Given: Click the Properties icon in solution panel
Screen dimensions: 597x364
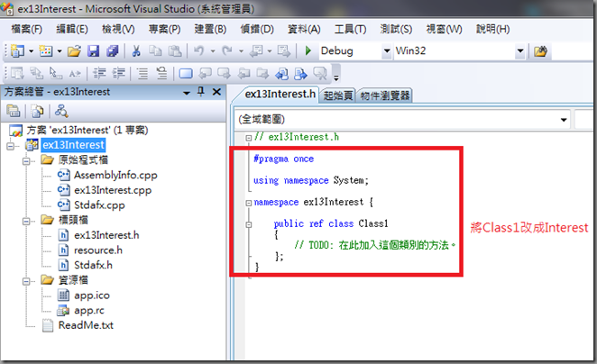Looking at the screenshot, I should click(14, 111).
